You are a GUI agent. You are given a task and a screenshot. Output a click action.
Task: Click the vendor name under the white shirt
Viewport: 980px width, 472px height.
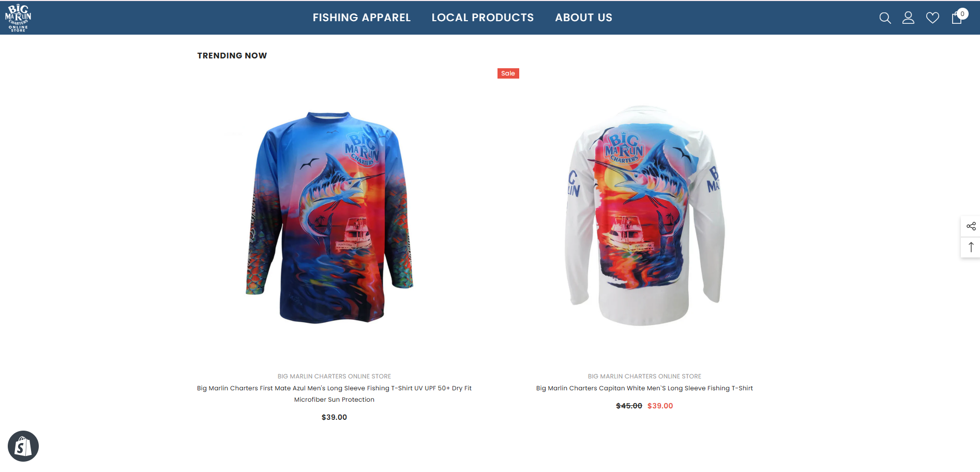pyautogui.click(x=644, y=376)
